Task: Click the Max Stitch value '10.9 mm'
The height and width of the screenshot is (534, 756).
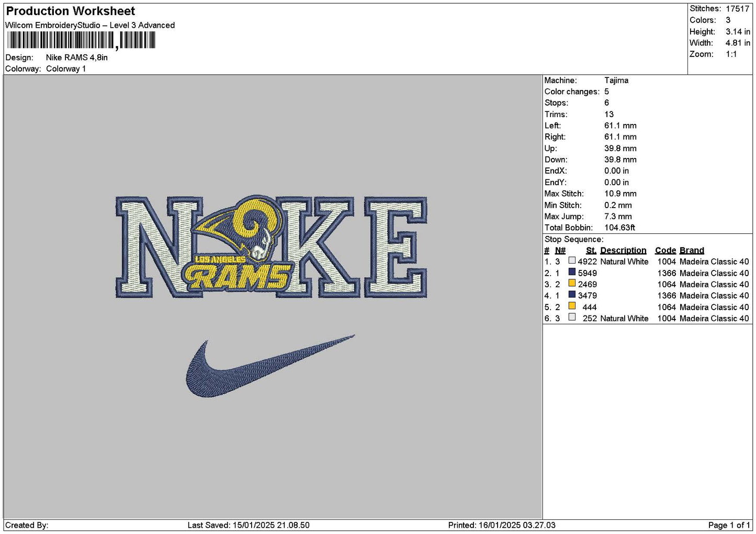Action: 620,194
